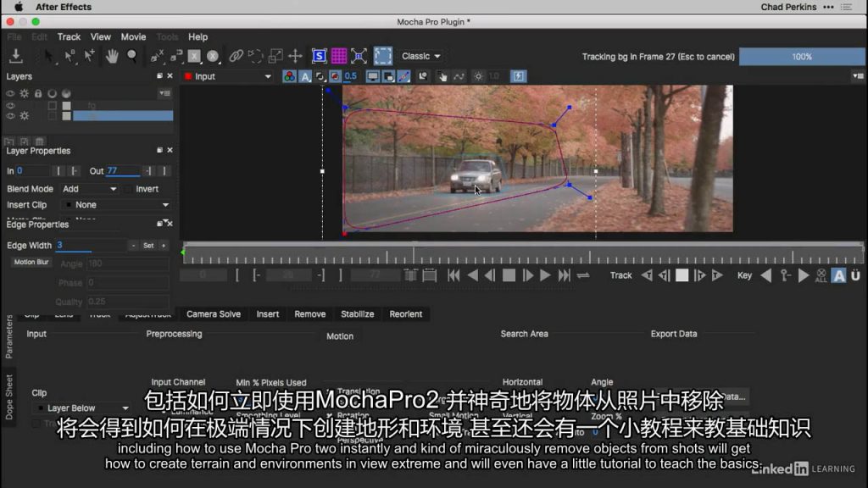
Task: Switch to the Reorient tab
Action: coord(406,314)
